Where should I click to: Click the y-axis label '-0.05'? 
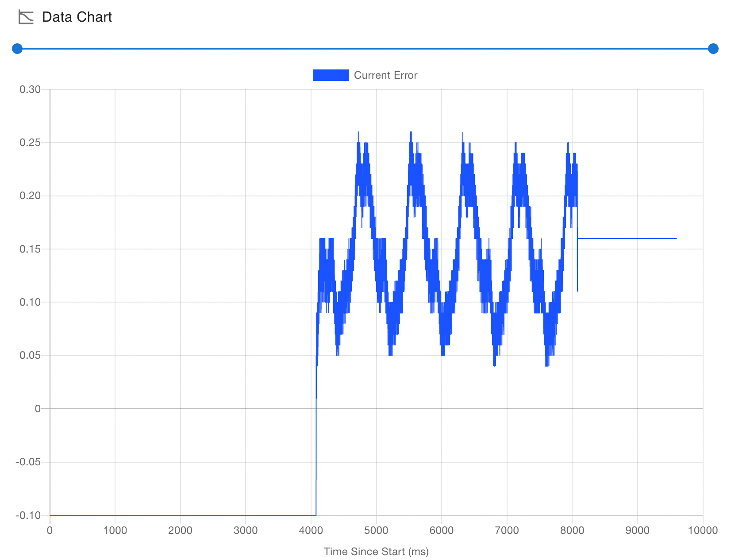(x=28, y=462)
